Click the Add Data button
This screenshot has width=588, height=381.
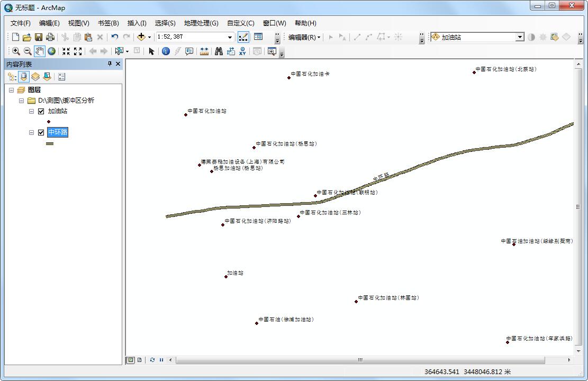click(141, 37)
